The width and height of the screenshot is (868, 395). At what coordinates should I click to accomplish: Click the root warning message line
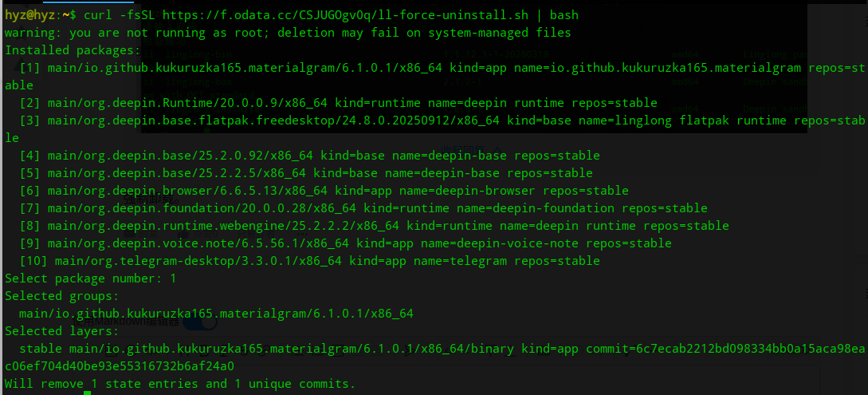pos(287,33)
